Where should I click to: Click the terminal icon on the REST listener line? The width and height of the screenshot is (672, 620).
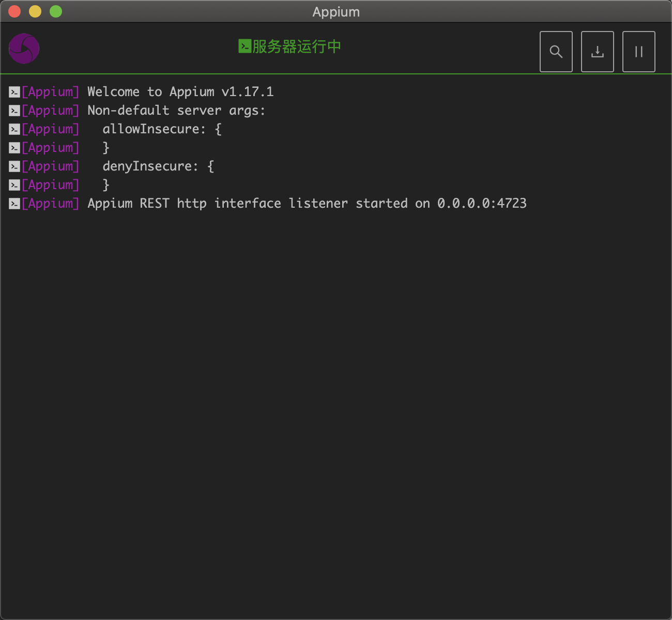tap(14, 204)
